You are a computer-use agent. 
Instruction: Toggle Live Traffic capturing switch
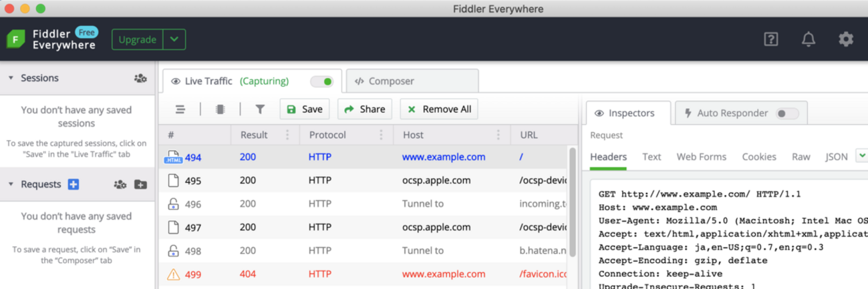[322, 81]
